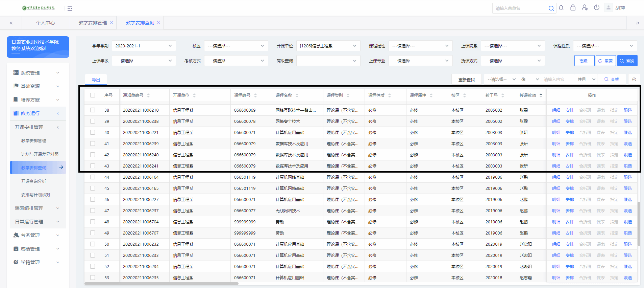This screenshot has height=288, width=644.
Task: Click the 导出 export button
Action: click(x=96, y=80)
